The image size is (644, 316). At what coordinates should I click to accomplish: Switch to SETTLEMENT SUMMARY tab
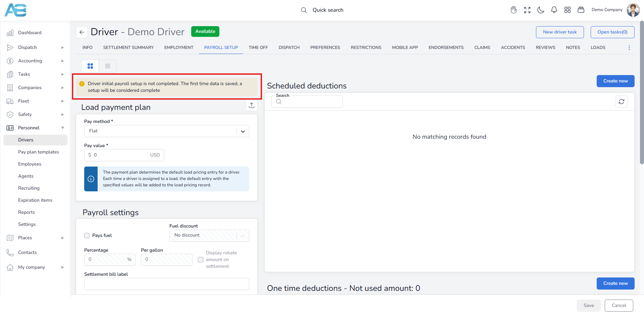[x=128, y=48]
